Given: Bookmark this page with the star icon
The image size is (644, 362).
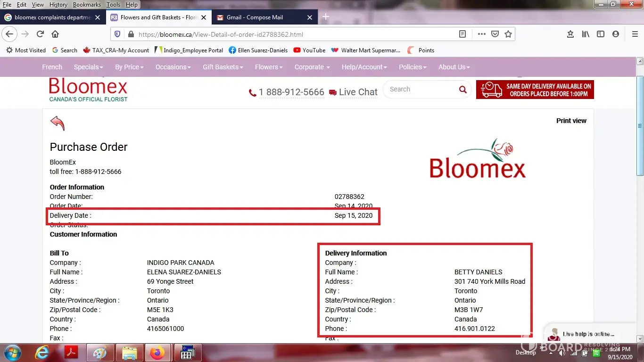Looking at the screenshot, I should tap(508, 34).
